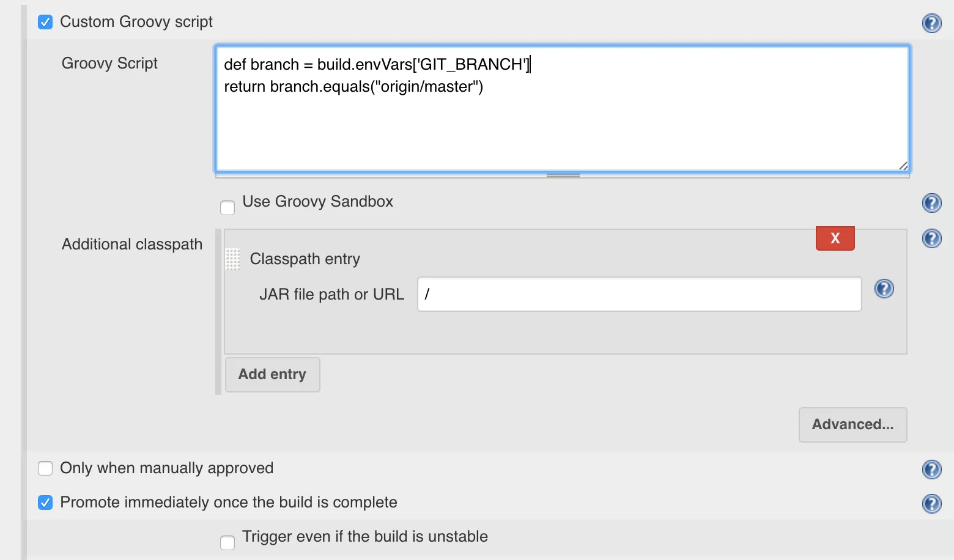Click the classpath entry drag handle

[232, 259]
